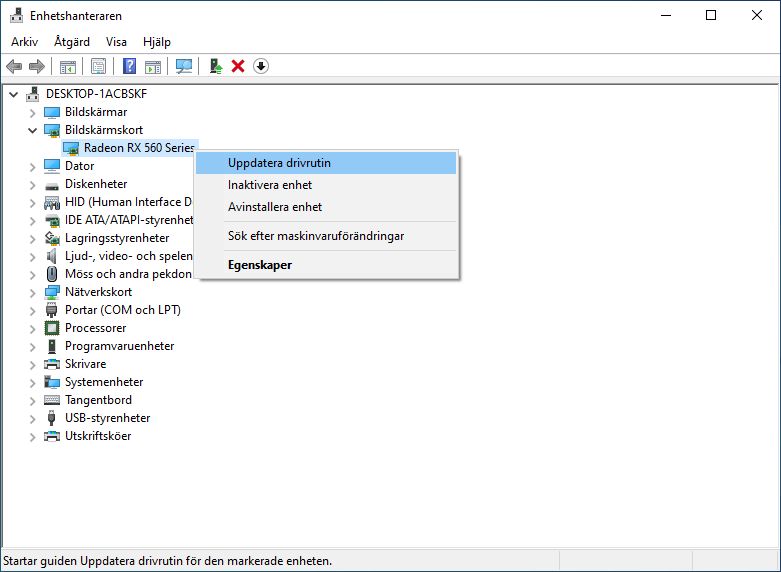
Task: Click the Dator computer icon
Action: [x=52, y=166]
